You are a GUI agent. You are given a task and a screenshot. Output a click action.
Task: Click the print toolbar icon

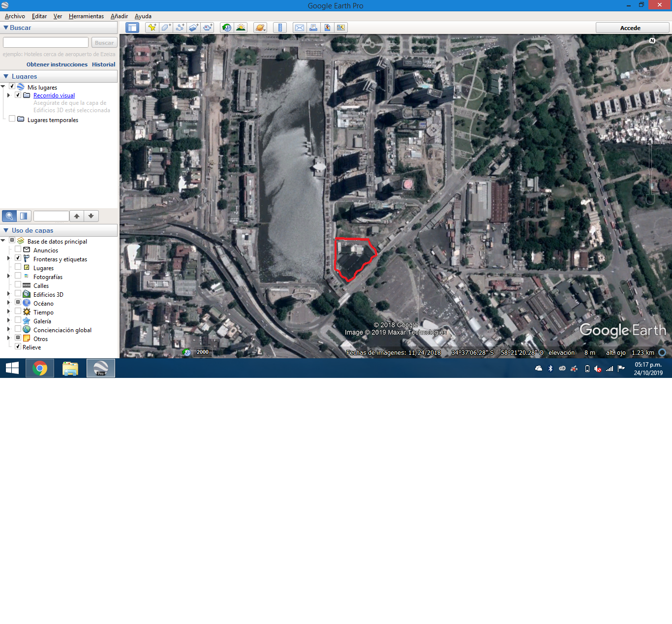tap(313, 28)
